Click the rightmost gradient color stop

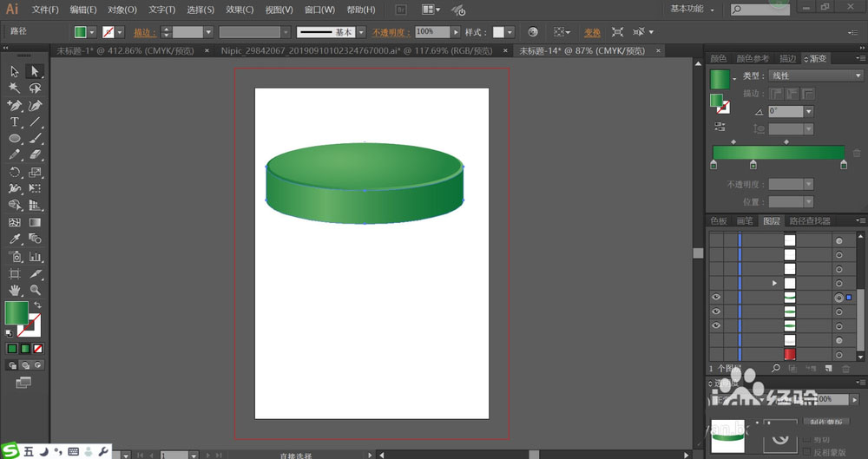pyautogui.click(x=844, y=165)
